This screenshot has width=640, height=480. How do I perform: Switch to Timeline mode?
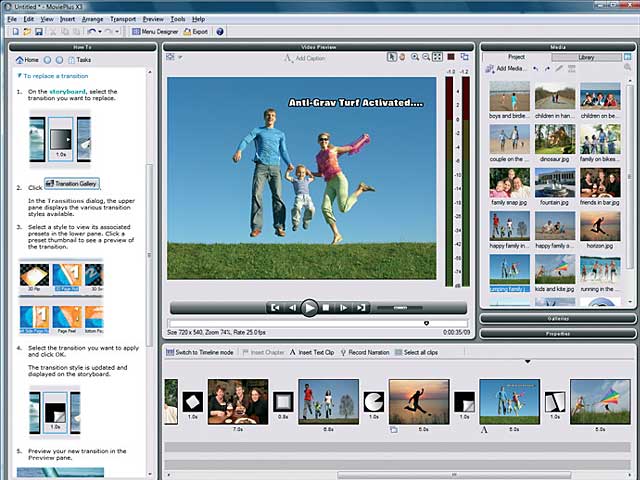pos(202,353)
